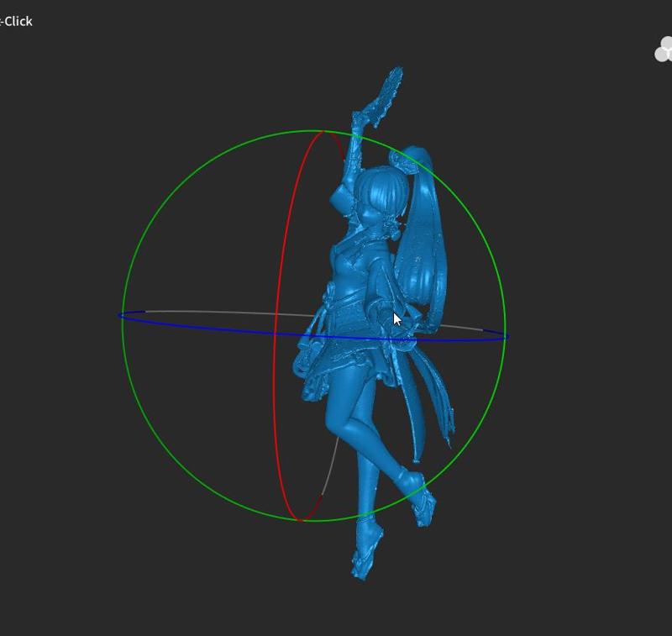Click the partially visible '-Click' text label
The width and height of the screenshot is (672, 636).
[x=16, y=22]
